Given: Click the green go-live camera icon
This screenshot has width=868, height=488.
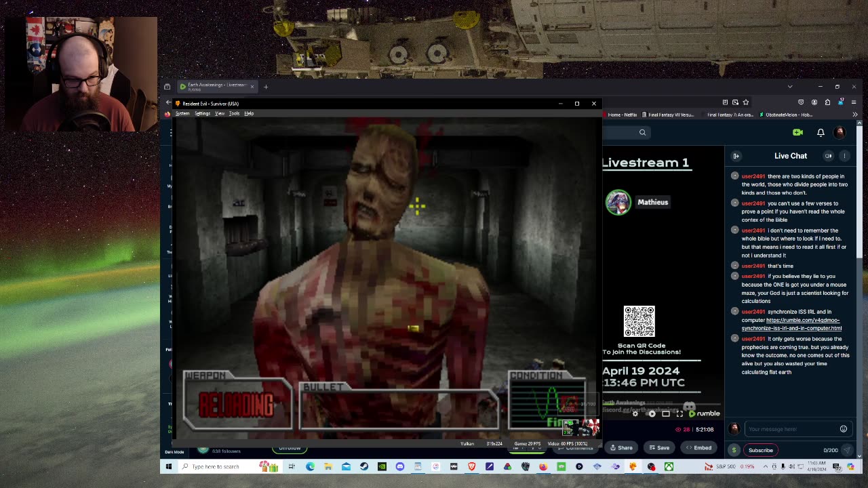Looking at the screenshot, I should [798, 132].
